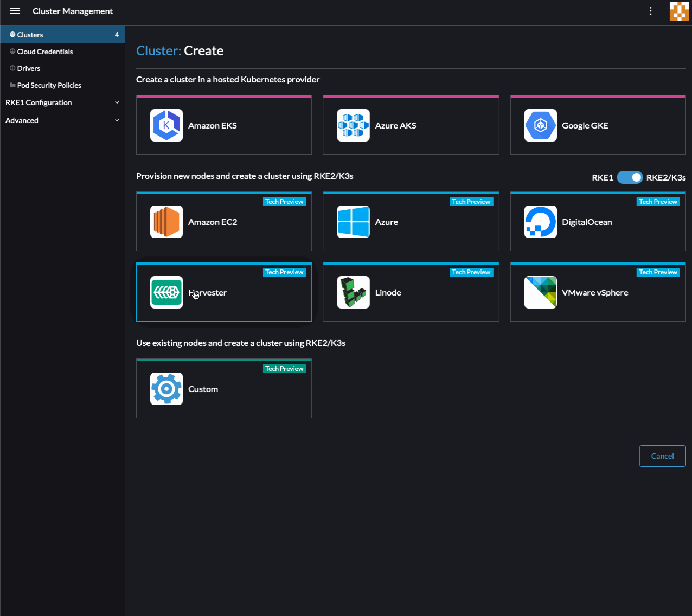
Task: Click the Amazon EC2 orange logo
Action: [x=166, y=222]
